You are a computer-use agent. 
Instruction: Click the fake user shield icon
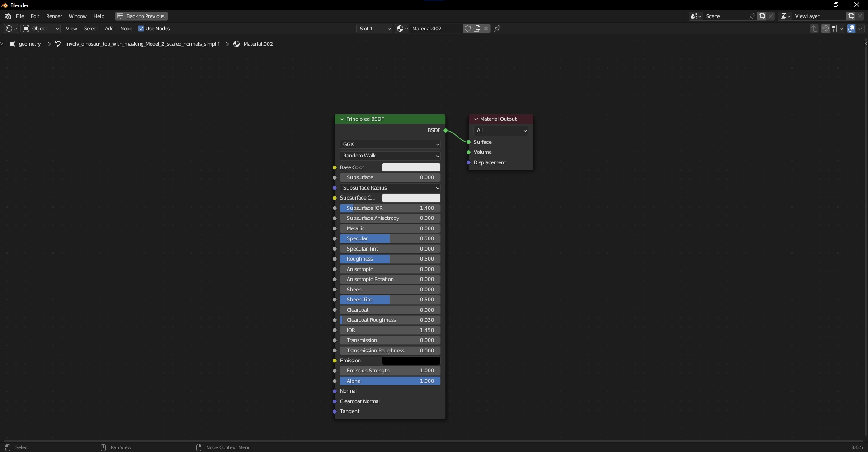click(467, 29)
